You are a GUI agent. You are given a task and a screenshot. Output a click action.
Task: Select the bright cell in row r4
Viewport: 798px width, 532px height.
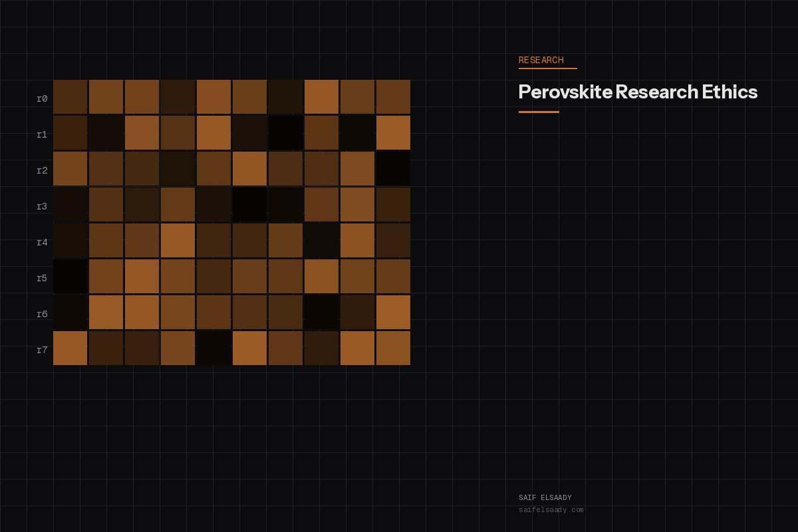click(178, 242)
